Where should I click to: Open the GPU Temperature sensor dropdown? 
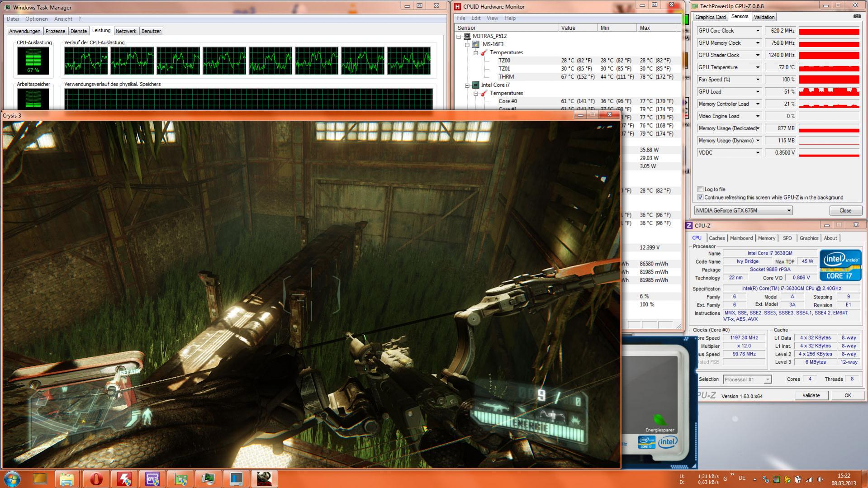[758, 67]
